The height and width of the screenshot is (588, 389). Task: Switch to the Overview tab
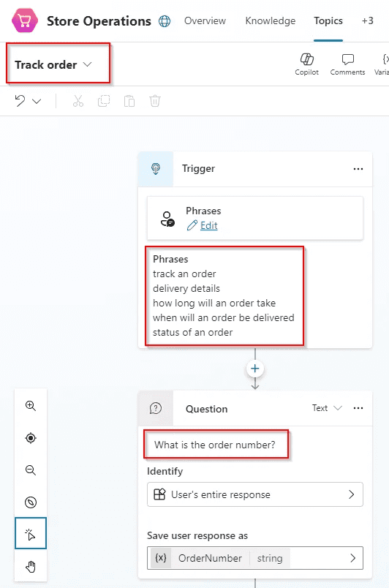pos(205,20)
